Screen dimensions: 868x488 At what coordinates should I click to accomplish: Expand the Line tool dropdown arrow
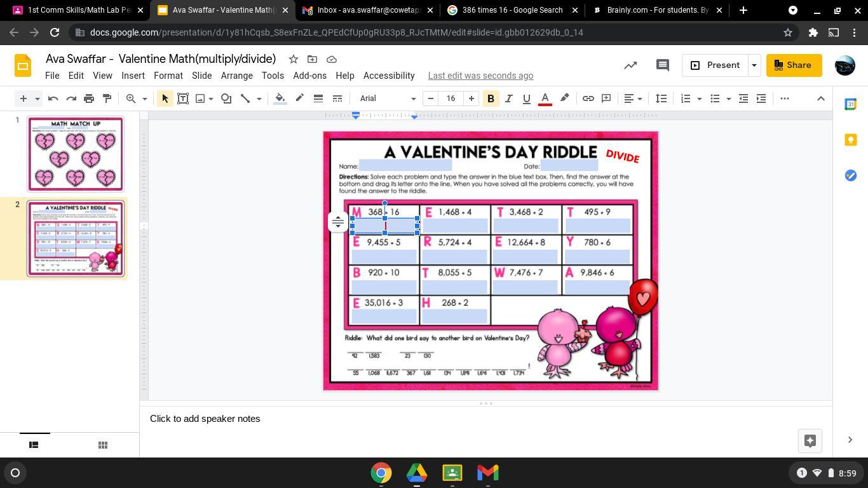tap(259, 98)
